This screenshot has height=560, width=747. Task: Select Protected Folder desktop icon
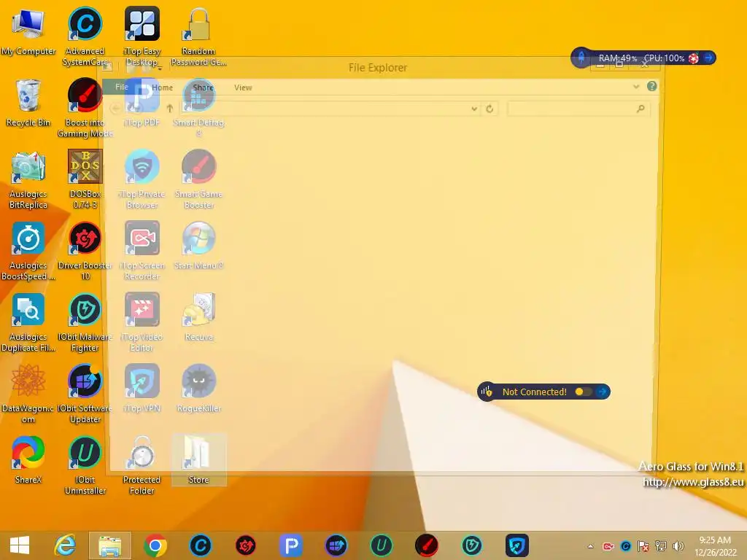click(142, 465)
